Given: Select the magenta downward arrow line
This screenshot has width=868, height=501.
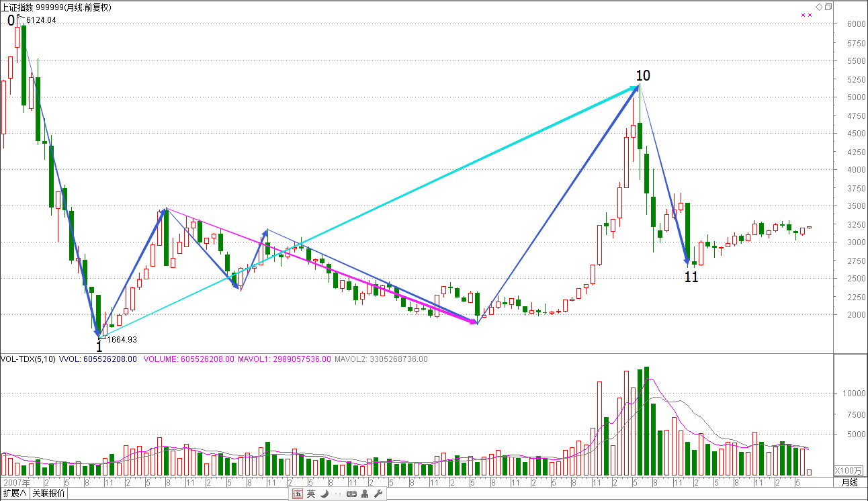Looking at the screenshot, I should pos(321,266).
